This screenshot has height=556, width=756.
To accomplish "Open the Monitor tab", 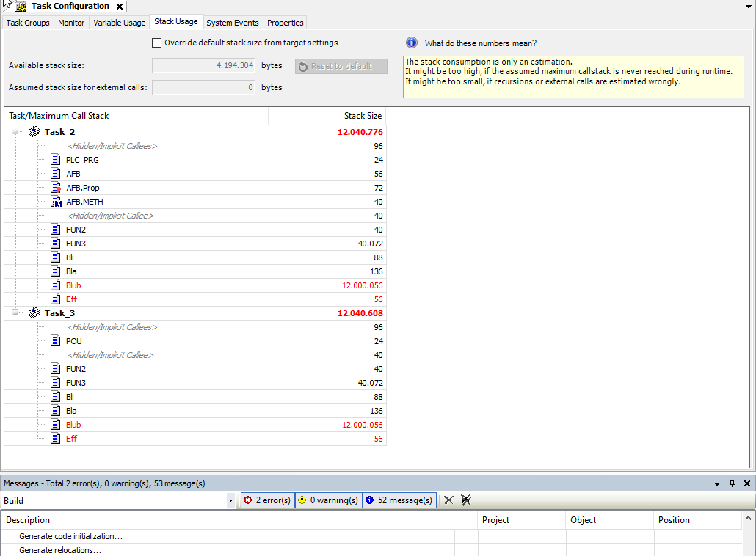I will tap(71, 23).
